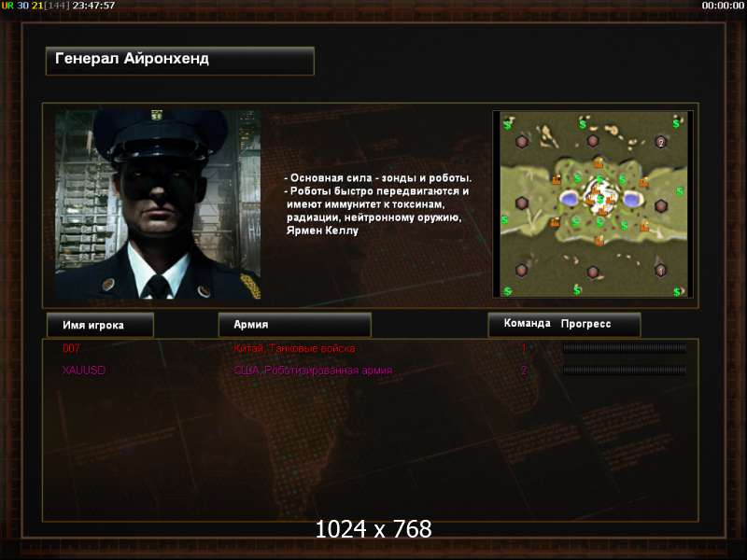Click start position 1 marker on minimap
The width and height of the screenshot is (747, 560).
(x=660, y=271)
